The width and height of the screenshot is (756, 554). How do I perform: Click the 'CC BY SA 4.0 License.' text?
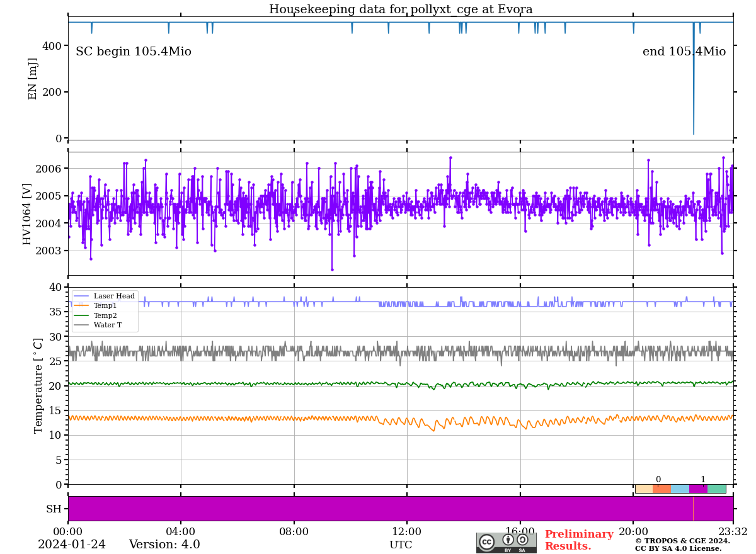[x=678, y=548]
